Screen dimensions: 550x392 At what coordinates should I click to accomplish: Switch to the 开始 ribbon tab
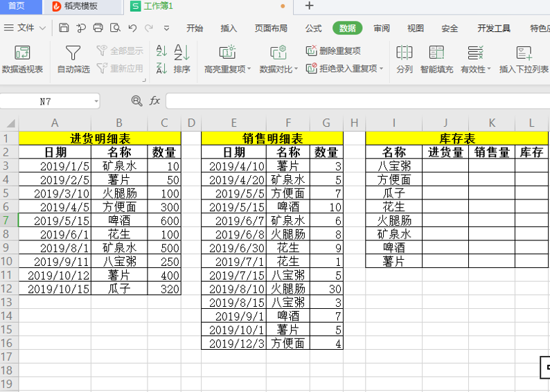coord(195,28)
